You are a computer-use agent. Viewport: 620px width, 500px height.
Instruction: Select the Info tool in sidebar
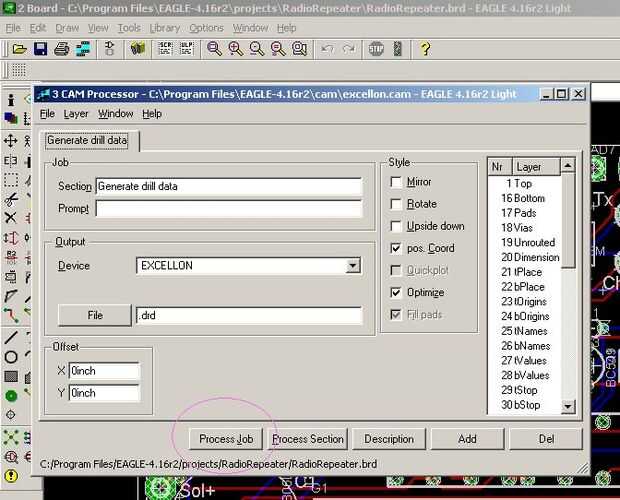tap(11, 100)
